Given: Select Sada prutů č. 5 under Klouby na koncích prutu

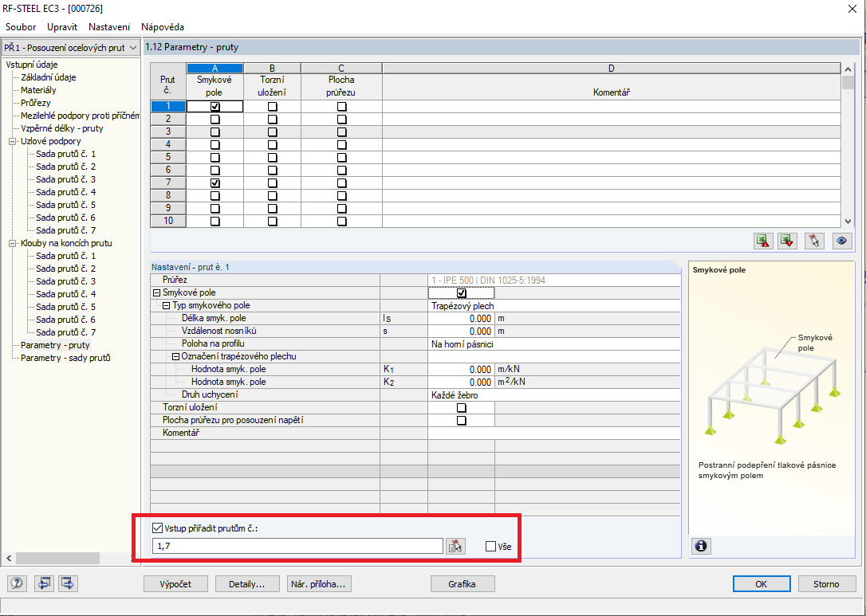Looking at the screenshot, I should pyautogui.click(x=65, y=307).
